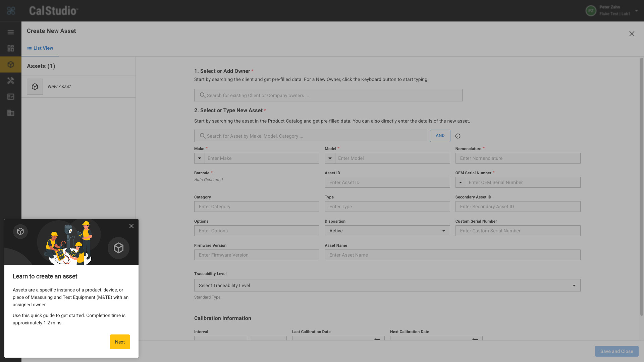The height and width of the screenshot is (362, 644).
Task: Click the Enter Model input field
Action: tap(392, 158)
